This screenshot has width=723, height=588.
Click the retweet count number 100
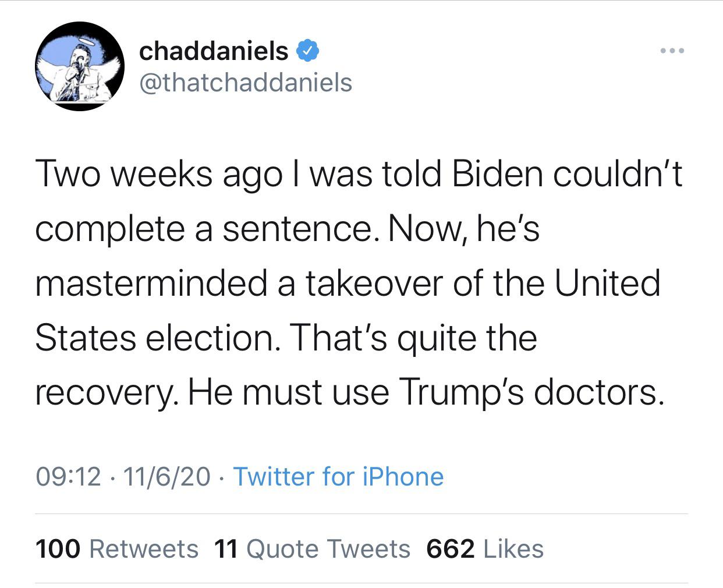click(x=58, y=548)
